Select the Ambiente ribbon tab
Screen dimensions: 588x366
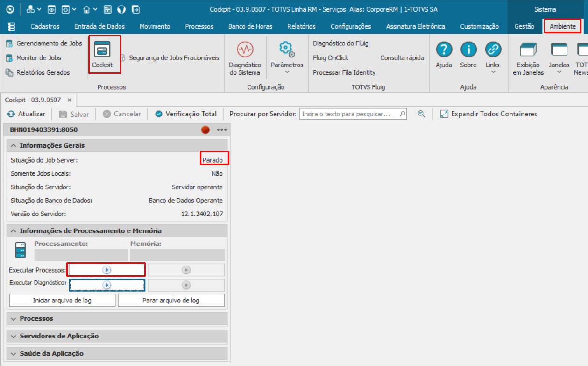(562, 26)
